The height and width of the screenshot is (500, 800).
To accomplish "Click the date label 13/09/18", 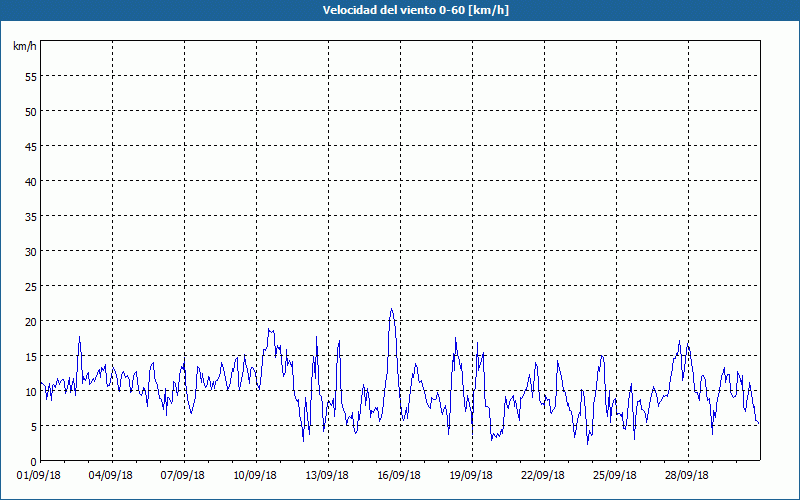I will pos(327,476).
